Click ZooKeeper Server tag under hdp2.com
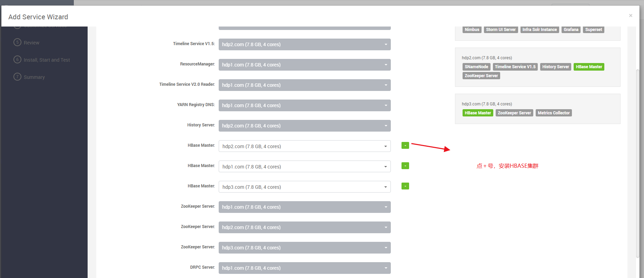Screen dimensions: 644x278 (481, 76)
